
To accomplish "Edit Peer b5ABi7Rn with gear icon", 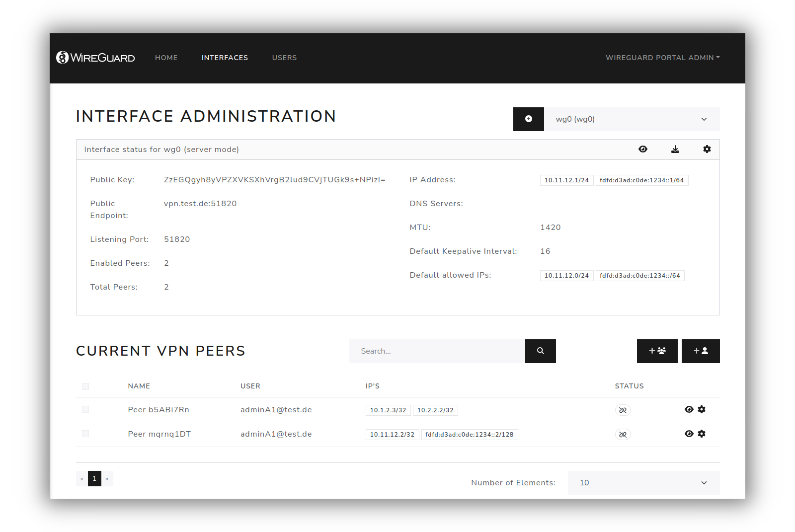I will (702, 410).
